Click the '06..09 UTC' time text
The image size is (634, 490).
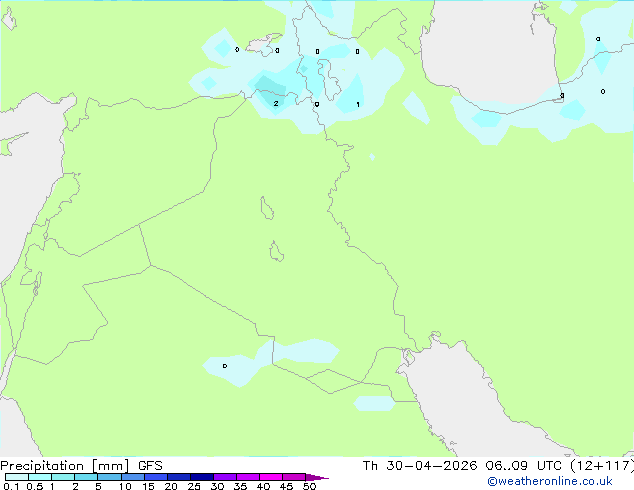coord(524,466)
